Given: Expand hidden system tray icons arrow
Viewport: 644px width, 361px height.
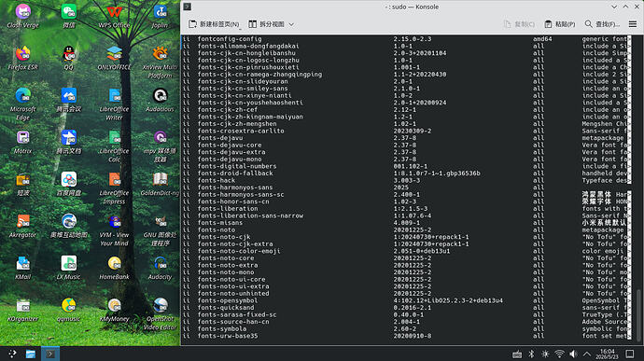Looking at the screenshot, I should (587, 354).
